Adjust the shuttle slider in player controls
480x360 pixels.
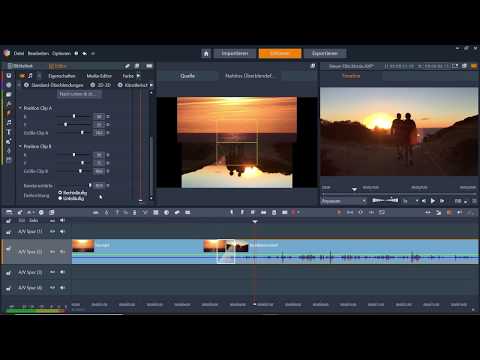point(385,200)
